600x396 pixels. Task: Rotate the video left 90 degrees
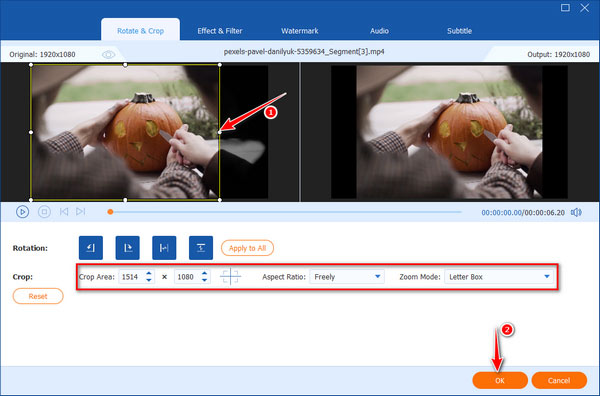click(x=91, y=248)
